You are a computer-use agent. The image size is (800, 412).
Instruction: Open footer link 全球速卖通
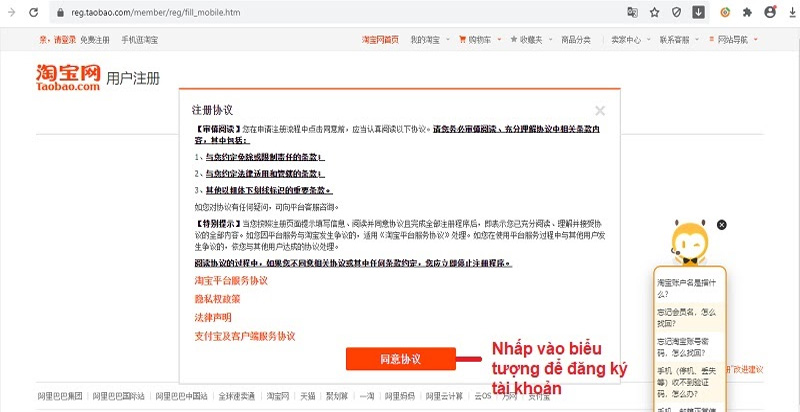(x=237, y=396)
